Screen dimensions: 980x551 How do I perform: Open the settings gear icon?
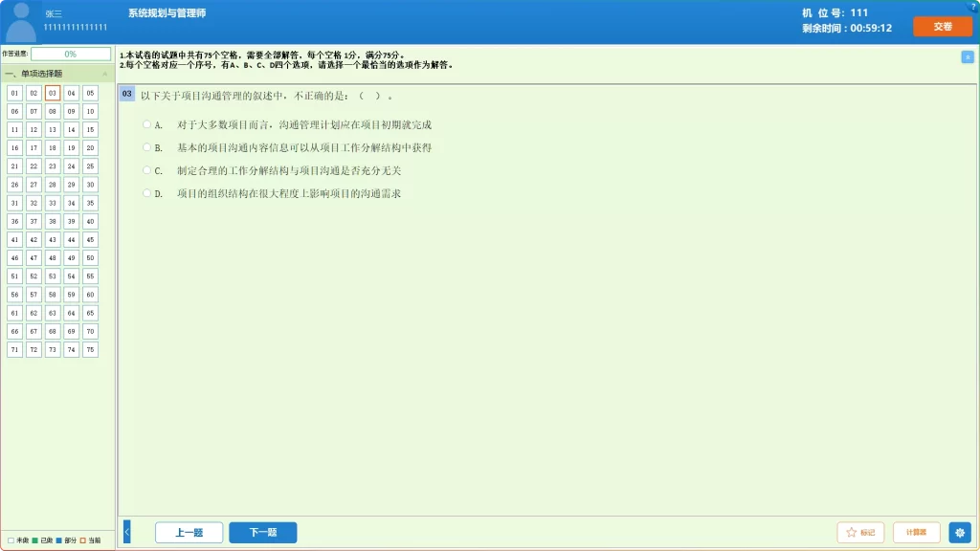pos(960,532)
